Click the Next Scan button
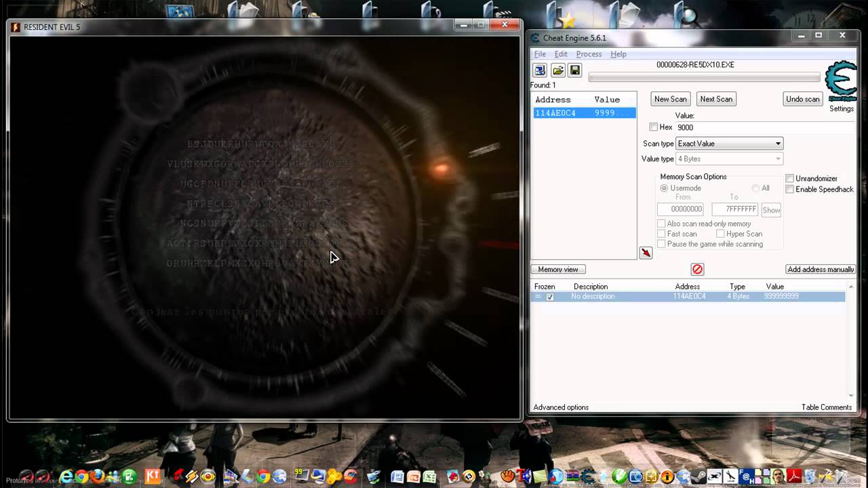 tap(716, 99)
